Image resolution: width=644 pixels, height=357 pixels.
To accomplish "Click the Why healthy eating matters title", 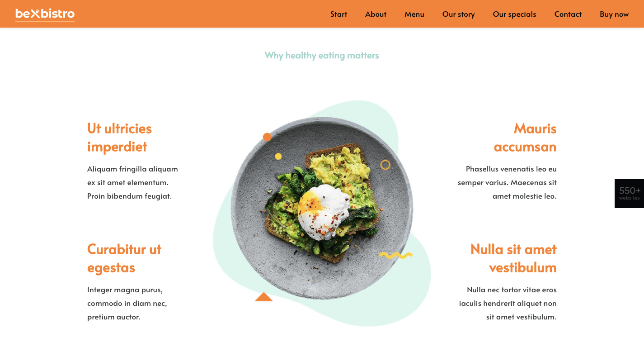I will pos(321,55).
